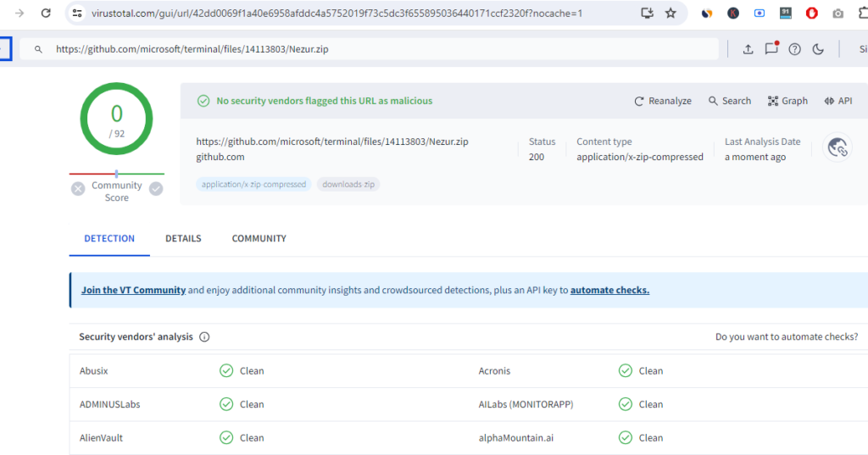Click the upload file icon in VirusTotal header

click(748, 49)
